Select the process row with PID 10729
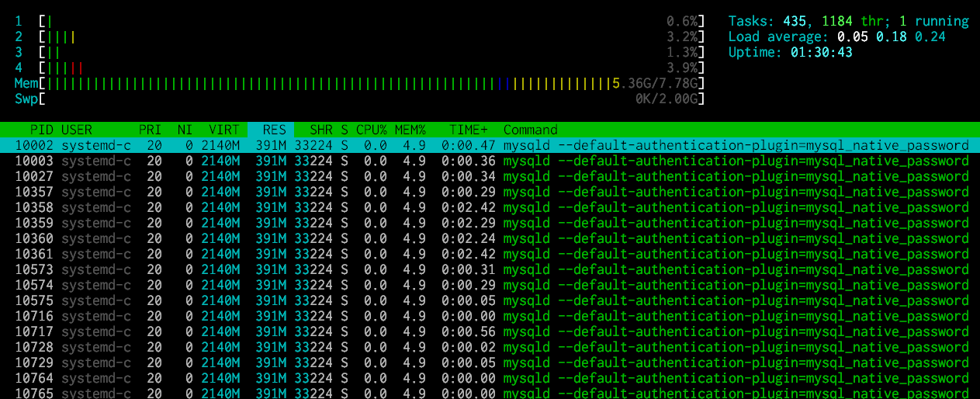 [x=490, y=363]
